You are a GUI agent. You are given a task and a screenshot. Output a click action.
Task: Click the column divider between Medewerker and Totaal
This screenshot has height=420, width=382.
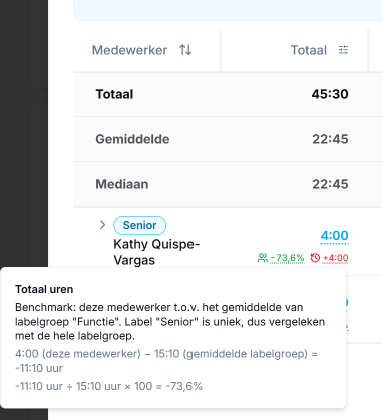point(220,50)
